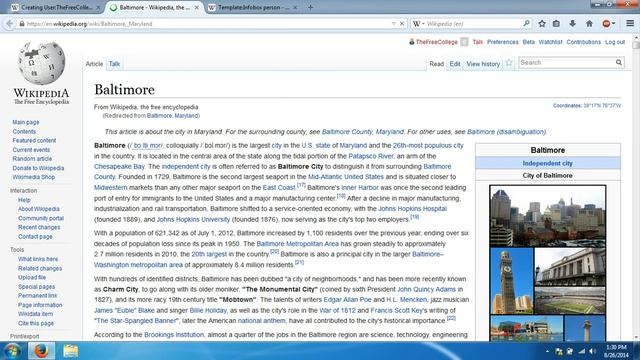Click the Log out link

[615, 42]
